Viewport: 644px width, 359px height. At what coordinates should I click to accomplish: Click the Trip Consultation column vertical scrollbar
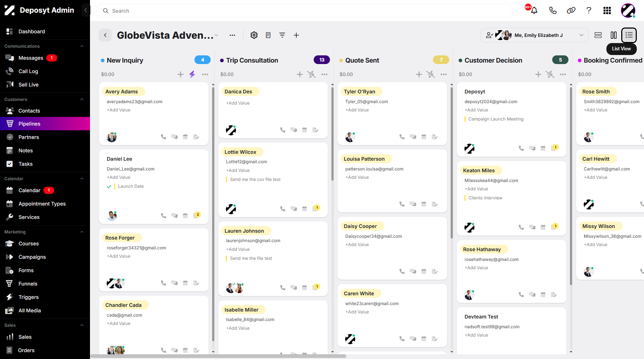click(x=332, y=134)
